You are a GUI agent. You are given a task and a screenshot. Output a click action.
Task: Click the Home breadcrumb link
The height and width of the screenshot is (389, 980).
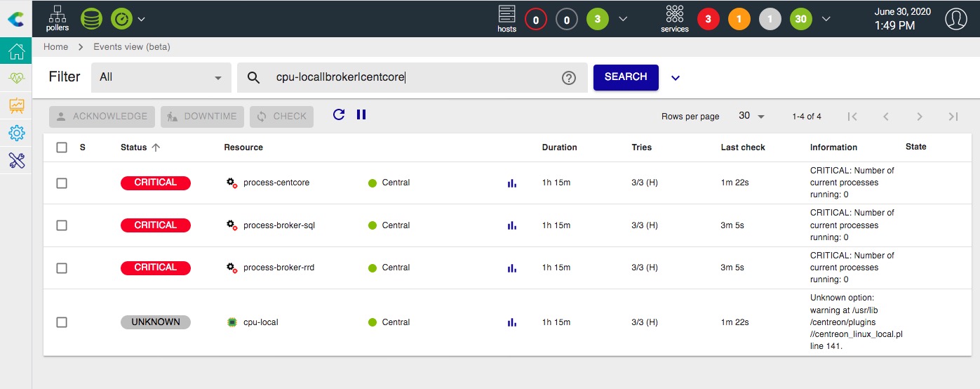pos(56,47)
